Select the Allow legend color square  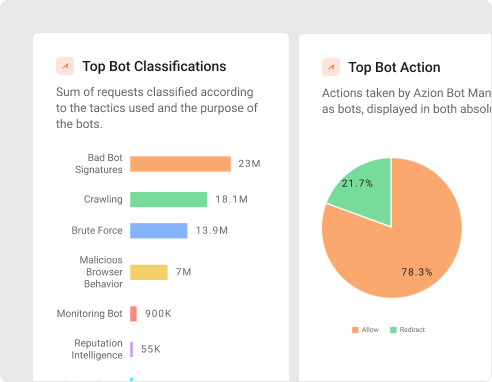click(x=355, y=330)
